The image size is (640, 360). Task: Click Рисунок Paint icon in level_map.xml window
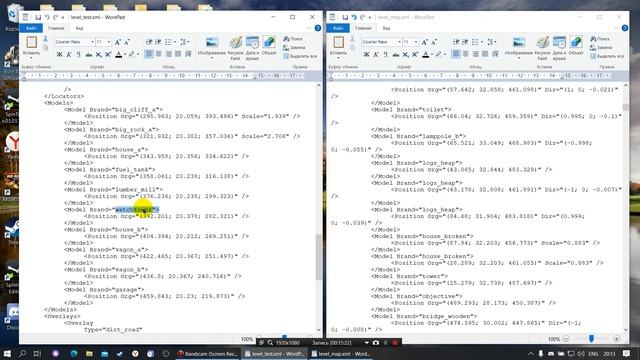[542, 42]
